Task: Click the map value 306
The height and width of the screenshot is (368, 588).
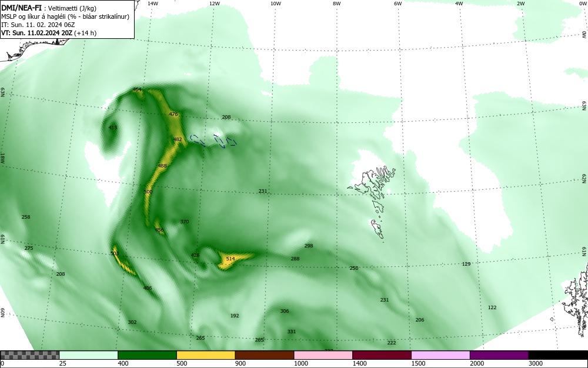Action: click(285, 311)
